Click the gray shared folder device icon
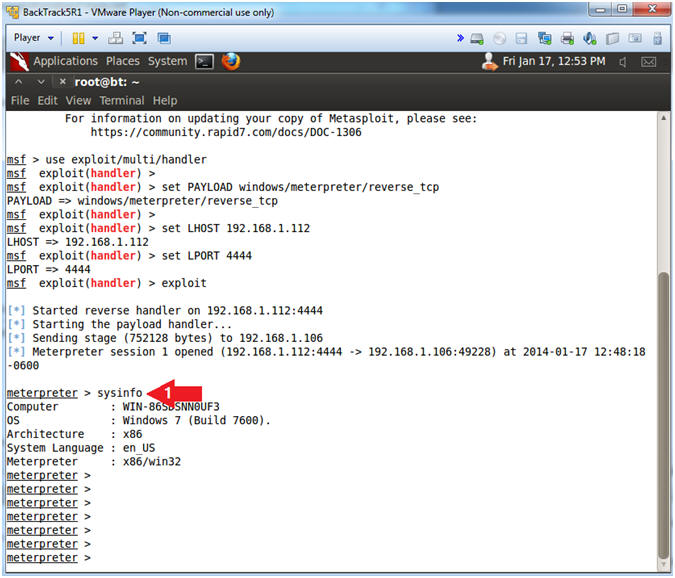 click(x=613, y=39)
